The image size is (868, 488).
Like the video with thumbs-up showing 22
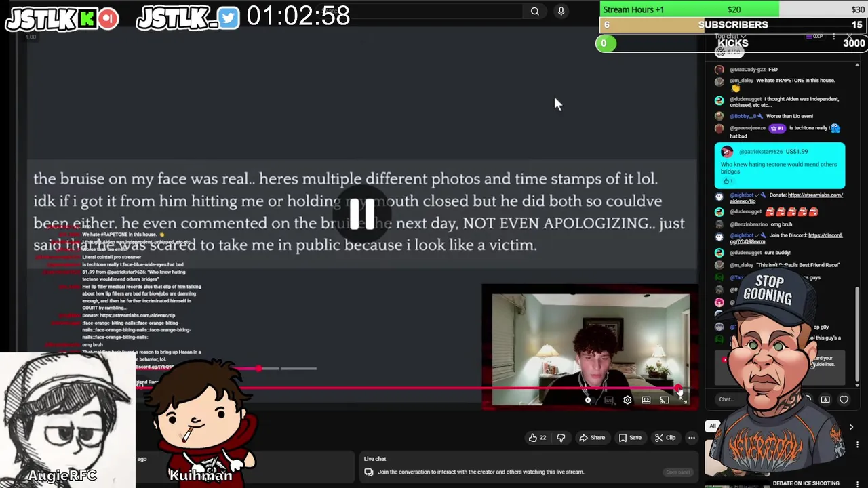pyautogui.click(x=537, y=438)
